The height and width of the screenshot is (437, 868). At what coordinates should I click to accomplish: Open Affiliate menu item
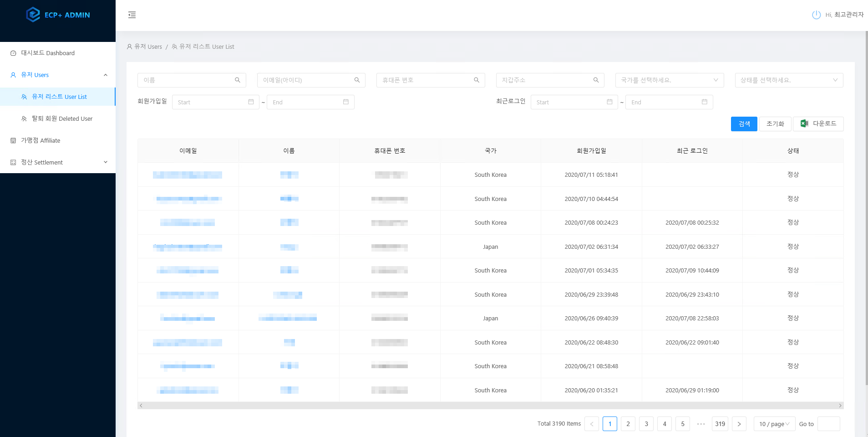(x=58, y=140)
